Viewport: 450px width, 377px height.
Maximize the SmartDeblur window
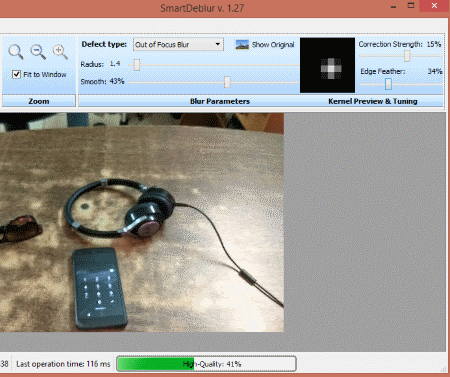411,5
